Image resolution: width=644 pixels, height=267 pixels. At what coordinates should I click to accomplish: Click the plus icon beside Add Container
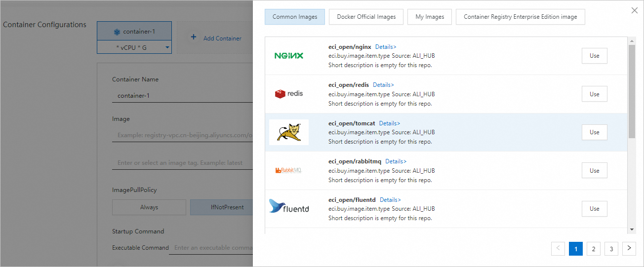click(194, 38)
